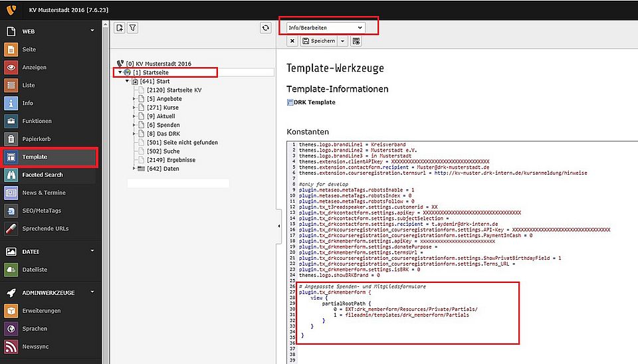Open the Info/Bearbeiten dropdown

pos(326,27)
